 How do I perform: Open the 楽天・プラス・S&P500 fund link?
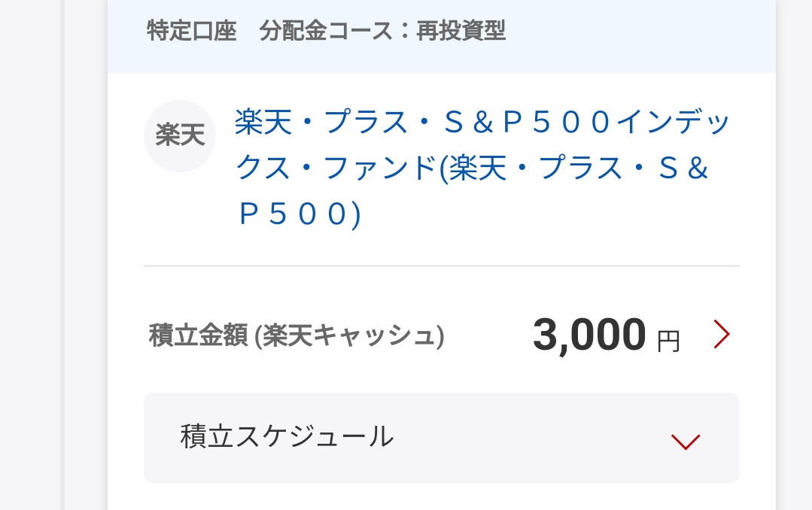click(x=482, y=168)
